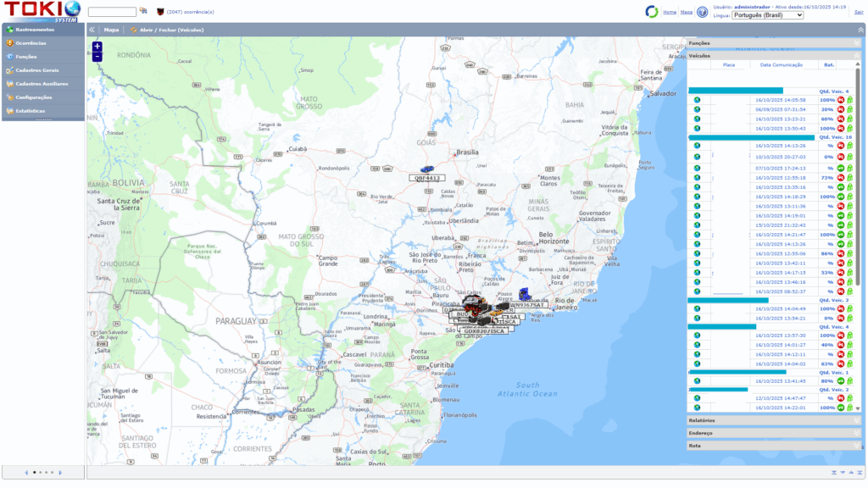Screen dimensions: 868x488
Task: Click the vehicle list scrollbar down arrow
Action: [x=857, y=408]
